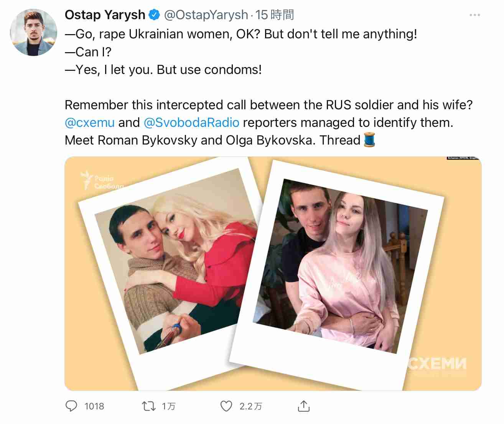Open the attached tweet image
This screenshot has height=424, width=504.
click(273, 274)
